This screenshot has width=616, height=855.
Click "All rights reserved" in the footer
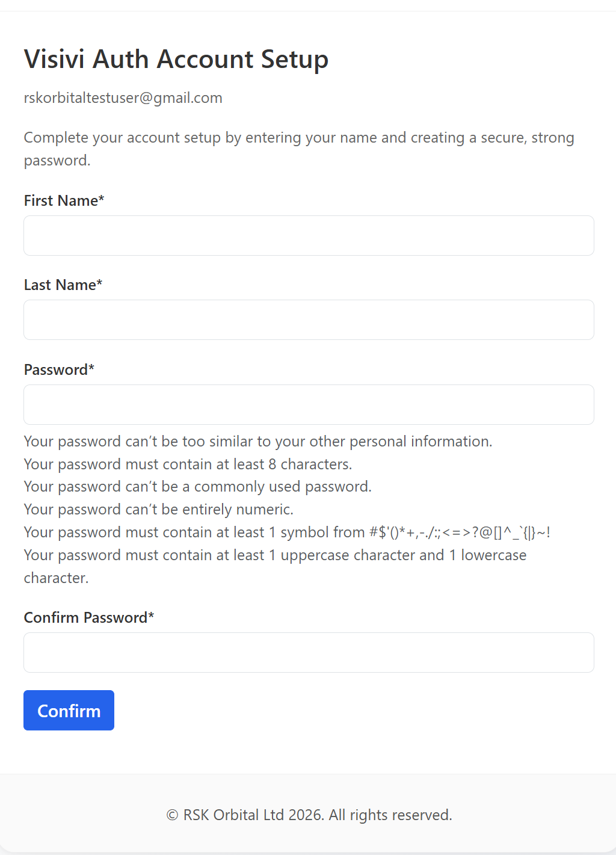tap(390, 815)
